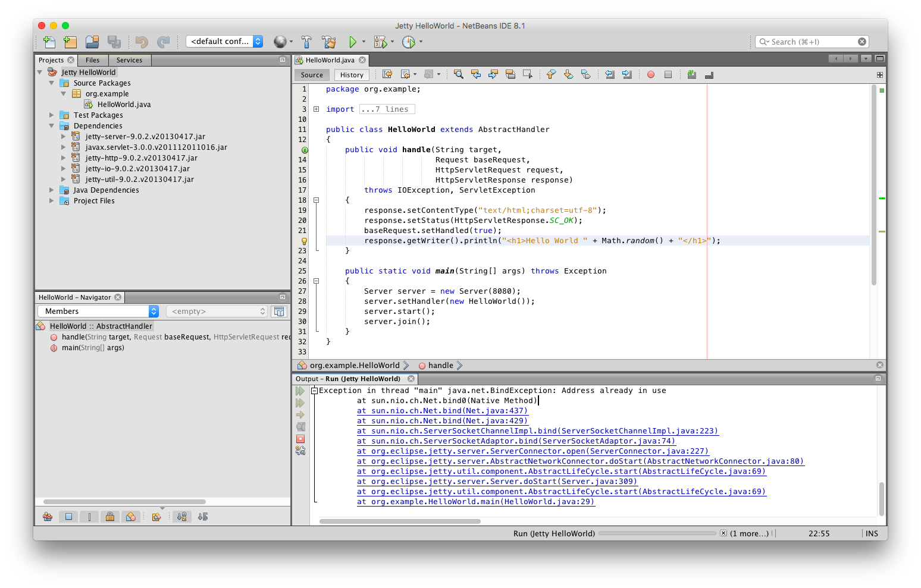
Task: Toggle Show Non-Public Members lock filter
Action: (110, 517)
